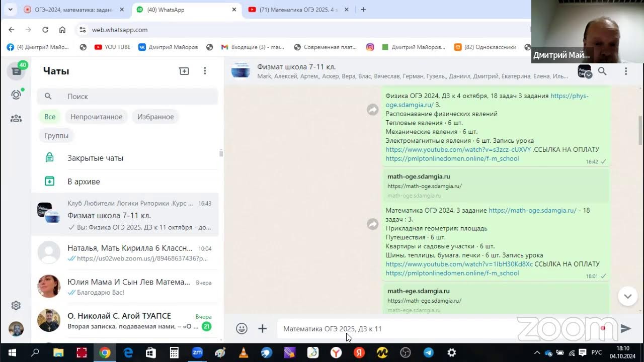Open the Gmail Входящие (3) bookmark
Viewport: 644px width, 362px height.
pos(253,47)
